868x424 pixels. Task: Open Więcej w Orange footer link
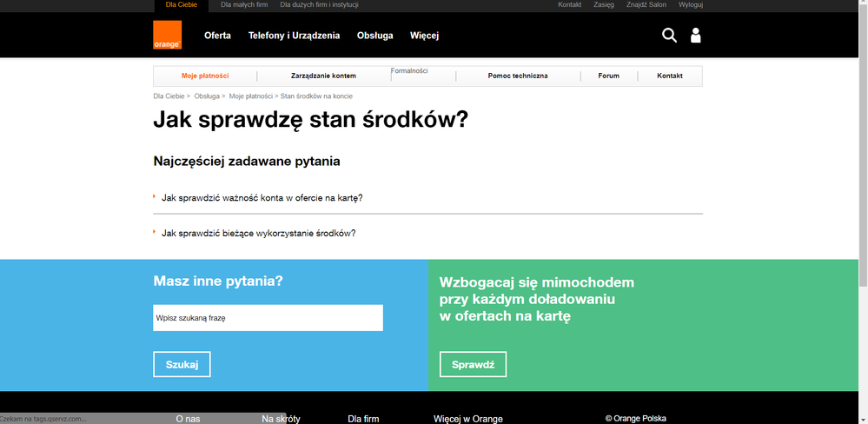tap(468, 419)
